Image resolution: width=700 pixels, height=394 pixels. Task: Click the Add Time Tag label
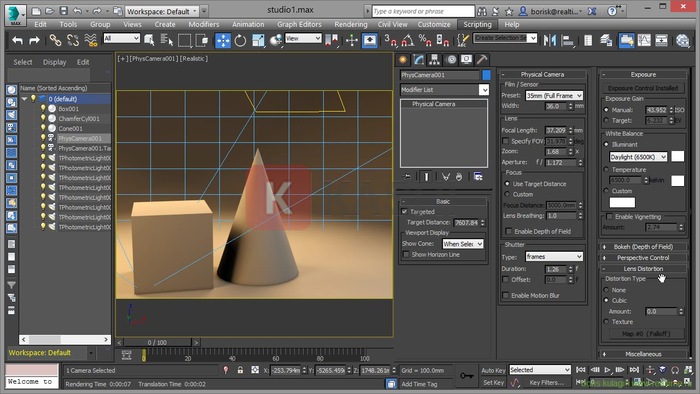[419, 384]
